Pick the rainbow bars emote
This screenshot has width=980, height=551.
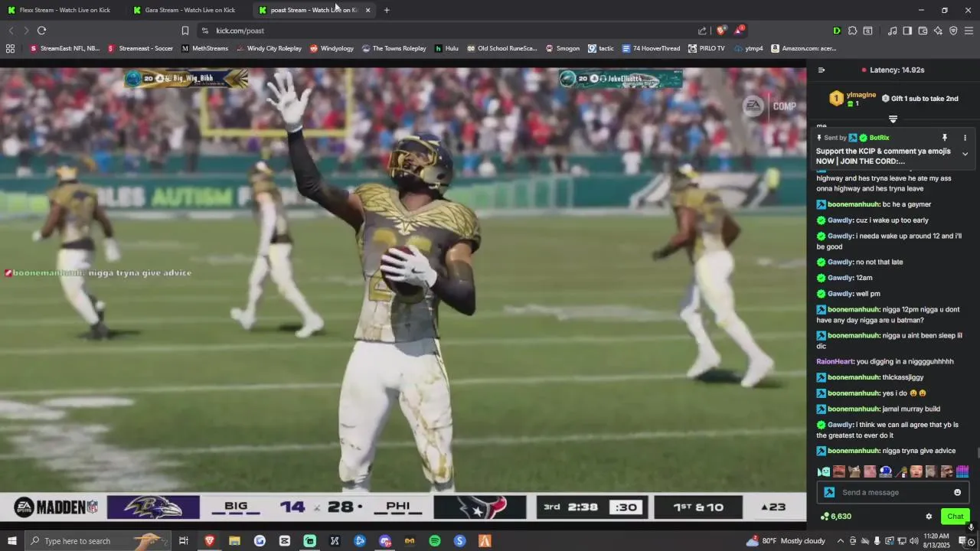962,471
